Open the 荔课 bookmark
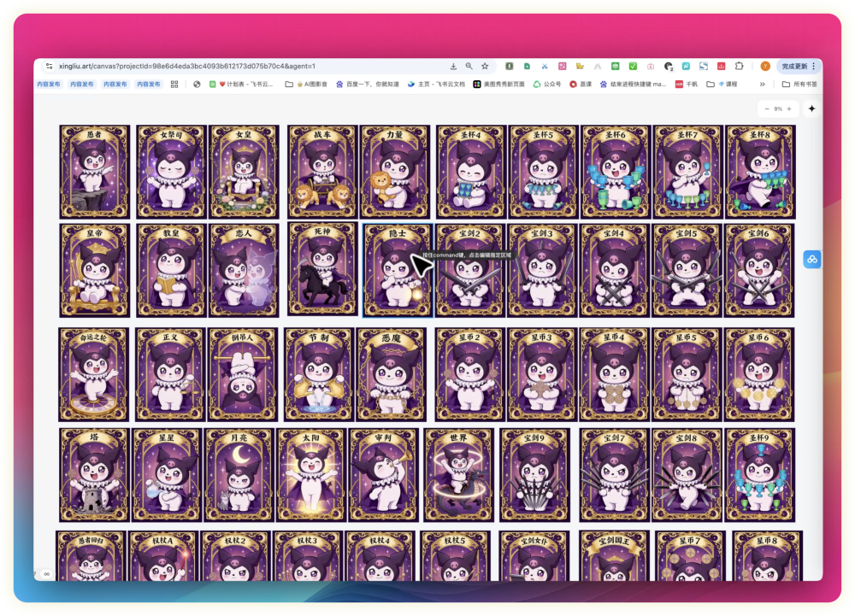Viewport: 855px width, 616px height. 581,85
